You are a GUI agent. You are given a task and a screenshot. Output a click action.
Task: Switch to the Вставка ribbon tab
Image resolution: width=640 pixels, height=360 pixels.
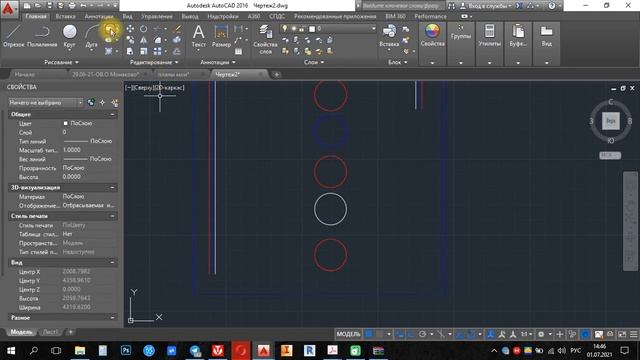tap(65, 16)
